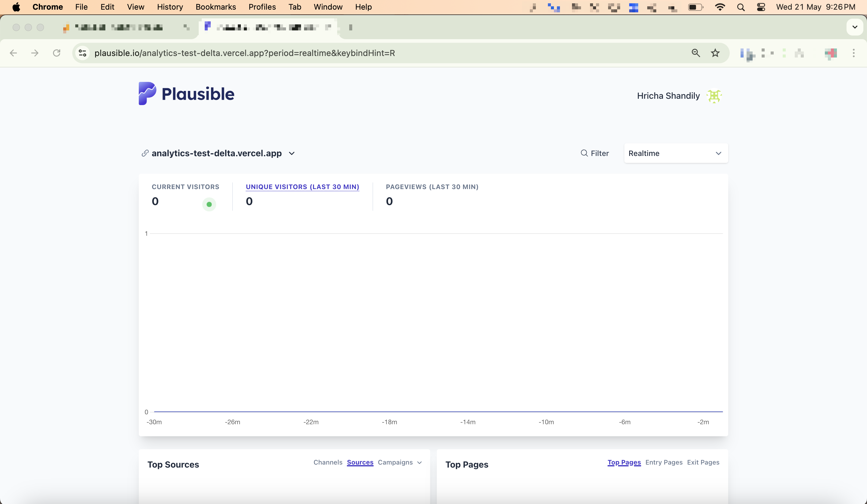The image size is (867, 504).
Task: Open the Campaigns dropdown in Top Sources
Action: click(399, 462)
